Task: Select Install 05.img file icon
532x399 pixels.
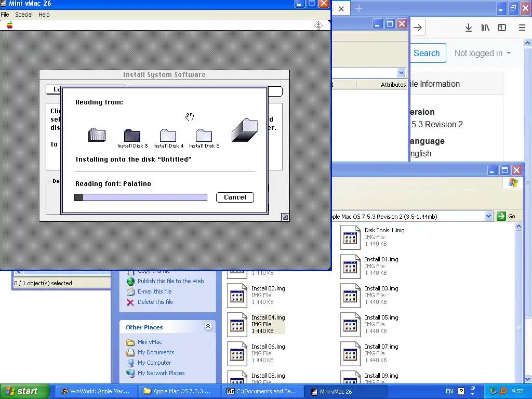Action: 350,325
